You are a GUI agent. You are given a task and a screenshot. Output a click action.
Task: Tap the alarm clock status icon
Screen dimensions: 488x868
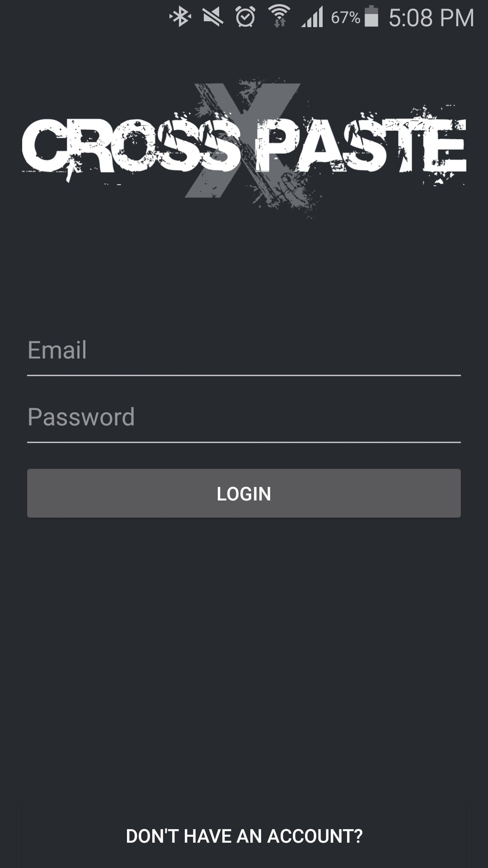[245, 17]
